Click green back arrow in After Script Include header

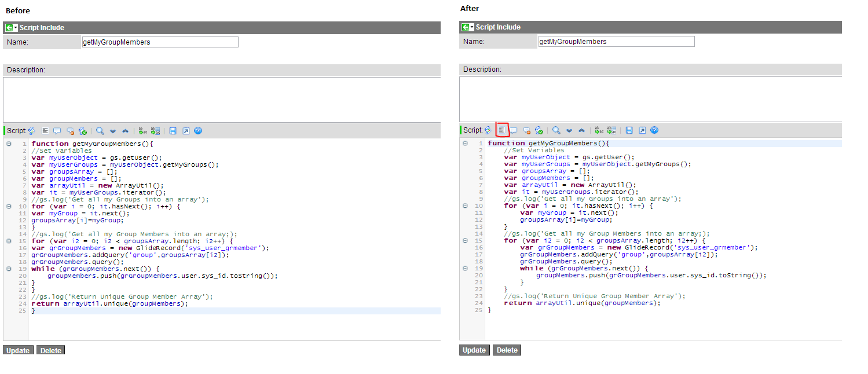(466, 27)
